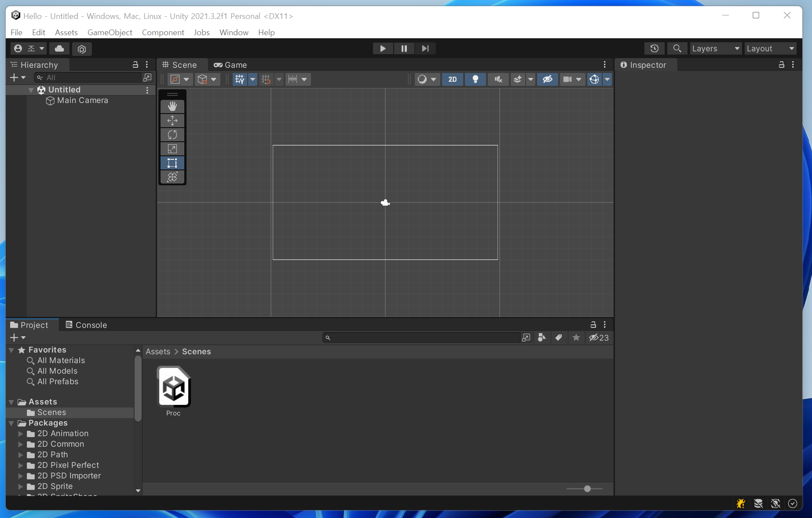Open search by type in Project
812x518 pixels.
click(x=542, y=338)
